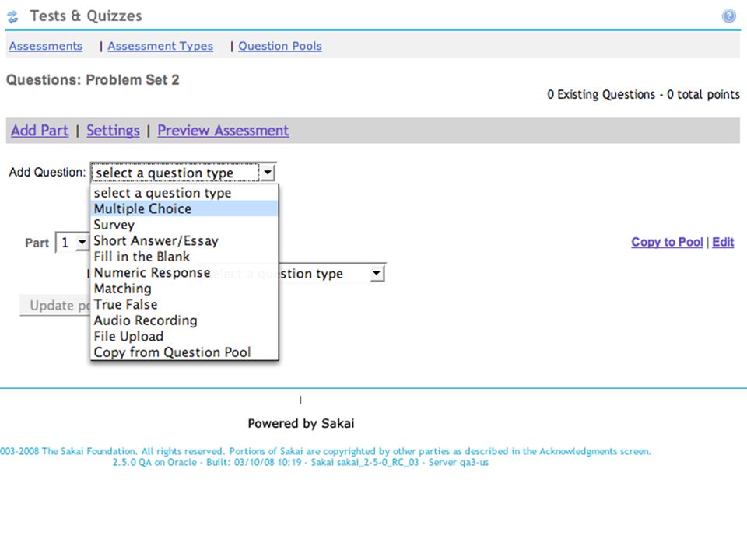
Task: Click '0 Existing Questions - 0 total points' text
Action: point(644,94)
